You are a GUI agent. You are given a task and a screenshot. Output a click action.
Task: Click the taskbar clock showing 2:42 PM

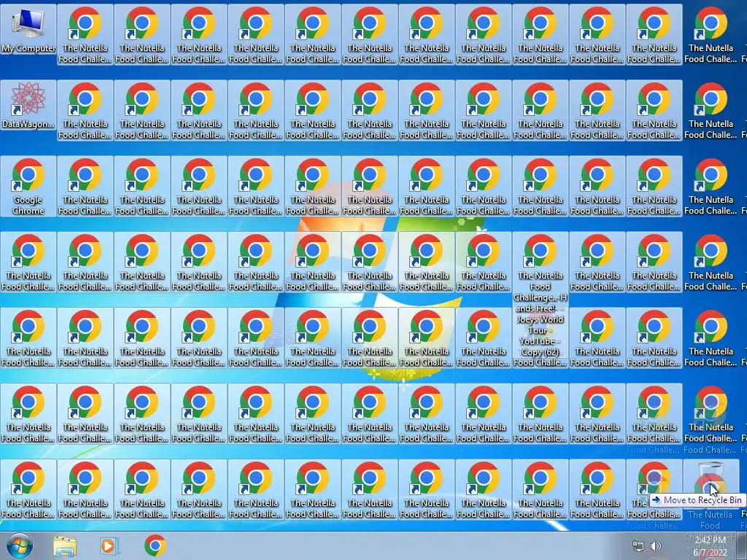click(x=710, y=546)
